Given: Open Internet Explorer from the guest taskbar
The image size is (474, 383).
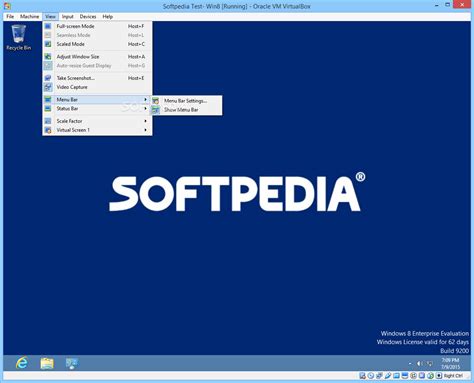Looking at the screenshot, I should pyautogui.click(x=22, y=363).
